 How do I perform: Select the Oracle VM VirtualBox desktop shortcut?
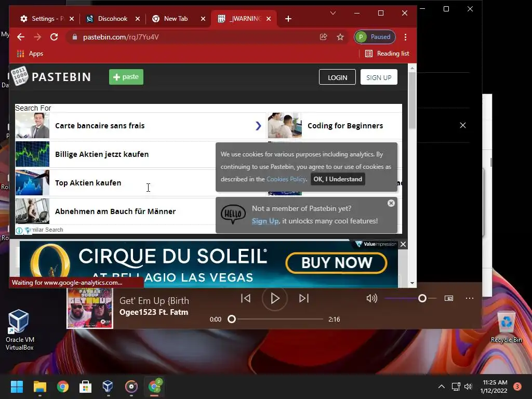pos(19,330)
